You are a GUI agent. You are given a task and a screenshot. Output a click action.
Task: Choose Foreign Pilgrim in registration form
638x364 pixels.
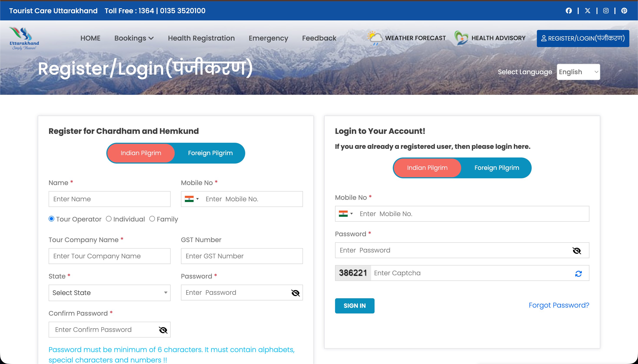pyautogui.click(x=210, y=153)
